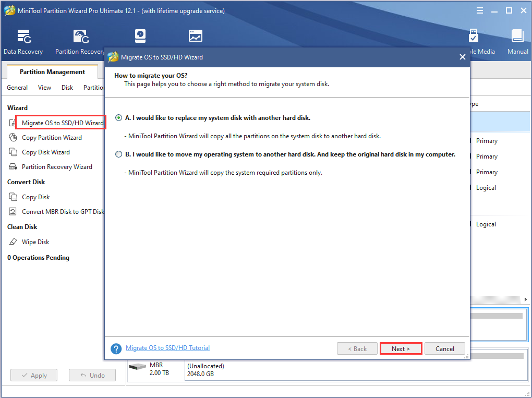Click Copy Partition Wizard sidebar icon
This screenshot has width=532, height=398.
pos(13,137)
